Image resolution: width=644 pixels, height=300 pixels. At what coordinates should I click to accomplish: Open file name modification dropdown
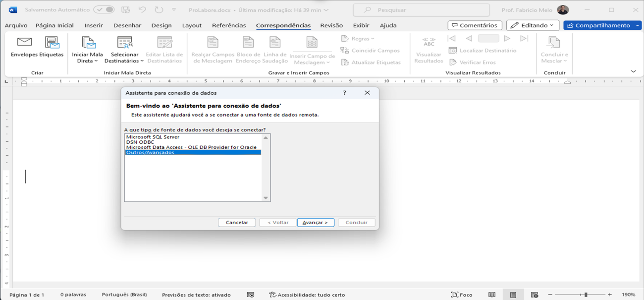click(326, 10)
